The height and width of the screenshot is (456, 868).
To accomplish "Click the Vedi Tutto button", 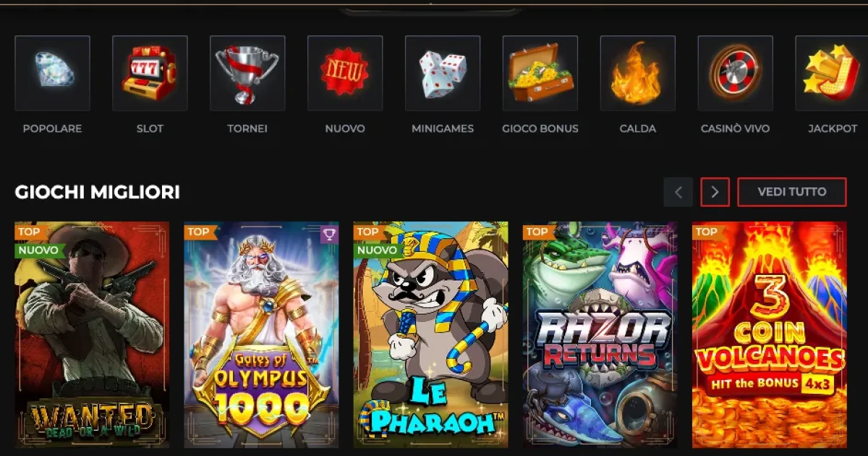I will (x=792, y=192).
